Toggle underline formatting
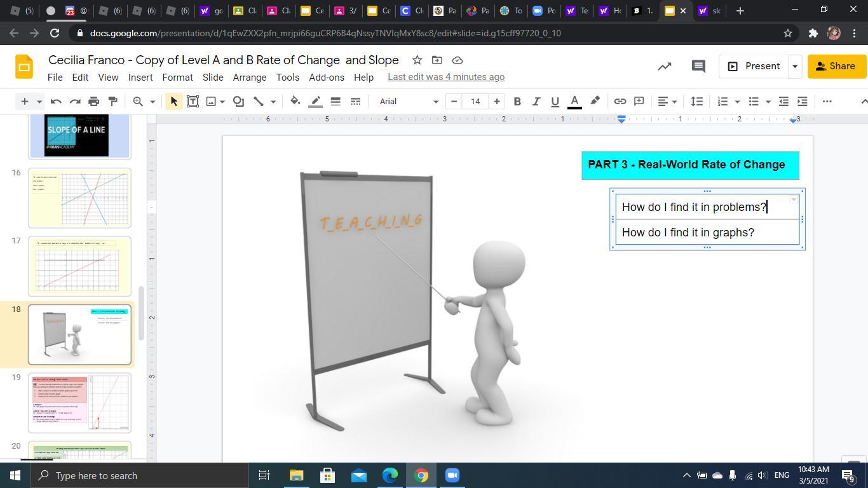868x488 pixels. pos(555,102)
